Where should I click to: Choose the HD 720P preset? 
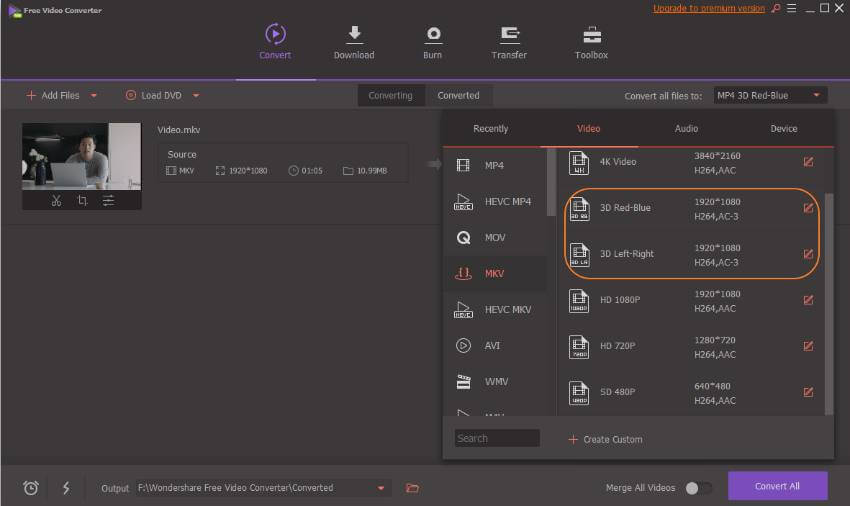(x=691, y=347)
